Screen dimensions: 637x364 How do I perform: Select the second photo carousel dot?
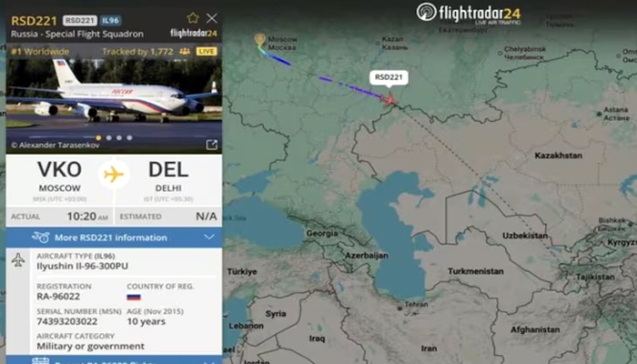click(108, 137)
